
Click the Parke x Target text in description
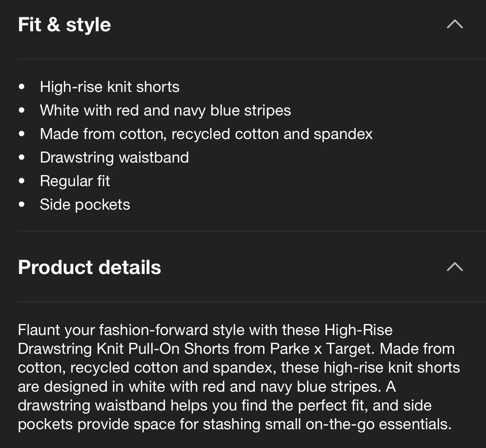(322, 349)
